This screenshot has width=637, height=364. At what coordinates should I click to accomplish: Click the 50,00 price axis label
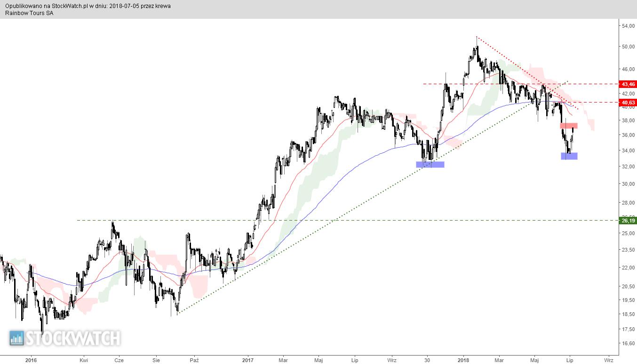[629, 47]
